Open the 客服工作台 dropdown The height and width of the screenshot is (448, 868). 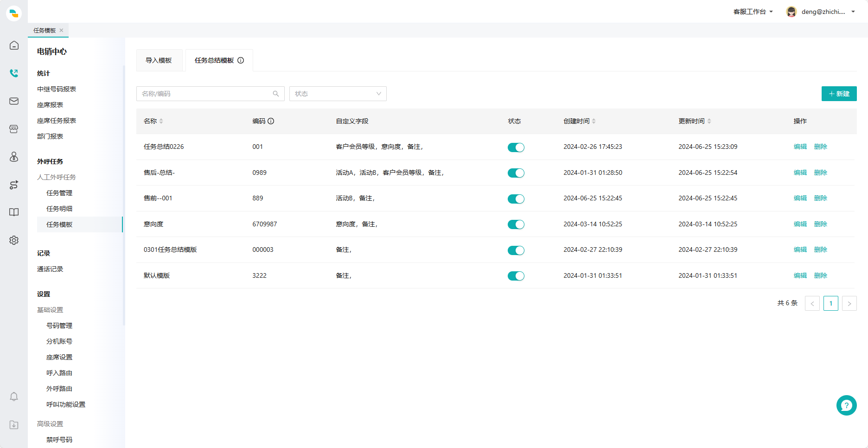pyautogui.click(x=753, y=12)
